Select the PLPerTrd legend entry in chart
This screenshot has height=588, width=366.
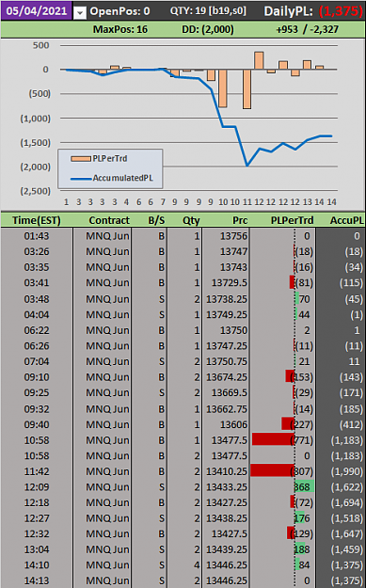pyautogui.click(x=100, y=159)
